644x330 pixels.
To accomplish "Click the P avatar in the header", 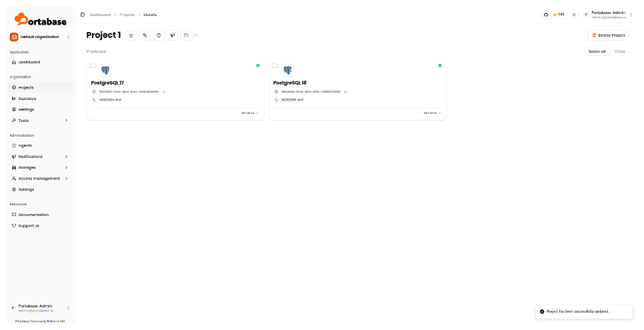I will [586, 15].
